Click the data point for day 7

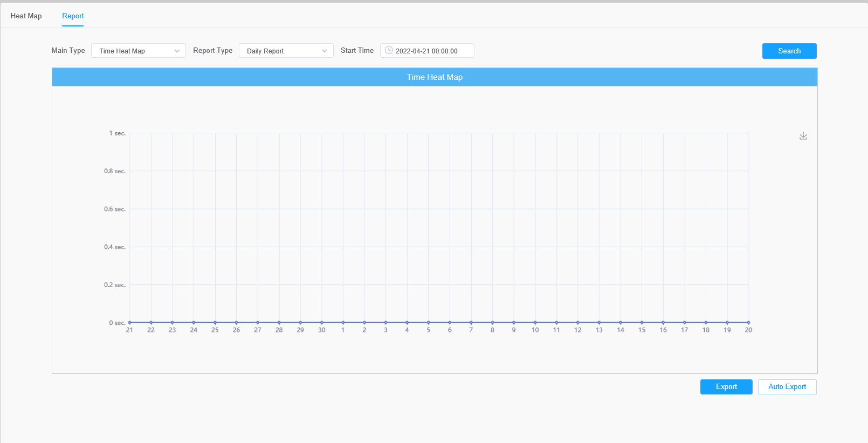point(471,323)
